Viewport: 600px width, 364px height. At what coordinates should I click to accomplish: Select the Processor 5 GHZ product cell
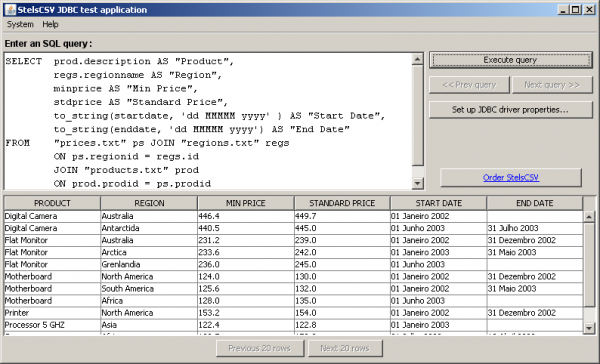tap(52, 325)
